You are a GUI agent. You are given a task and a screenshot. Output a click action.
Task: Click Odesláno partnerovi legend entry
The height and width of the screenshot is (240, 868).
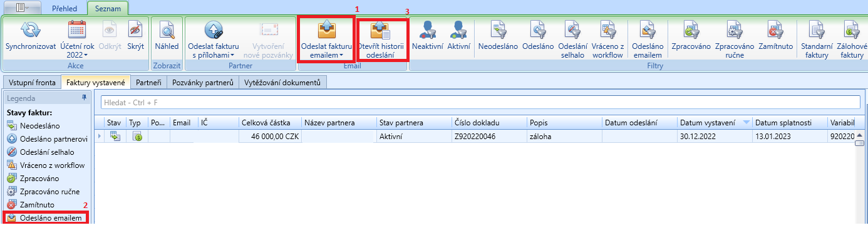[47, 138]
